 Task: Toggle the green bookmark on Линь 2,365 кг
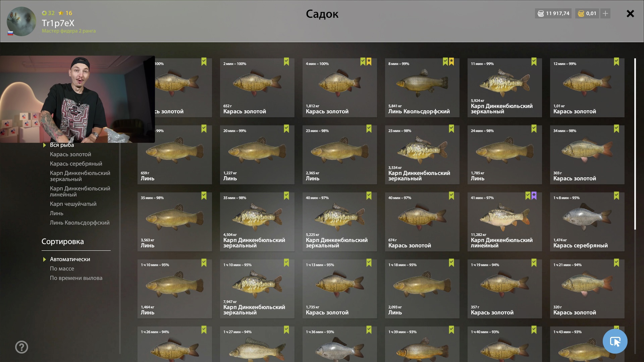coord(369,129)
